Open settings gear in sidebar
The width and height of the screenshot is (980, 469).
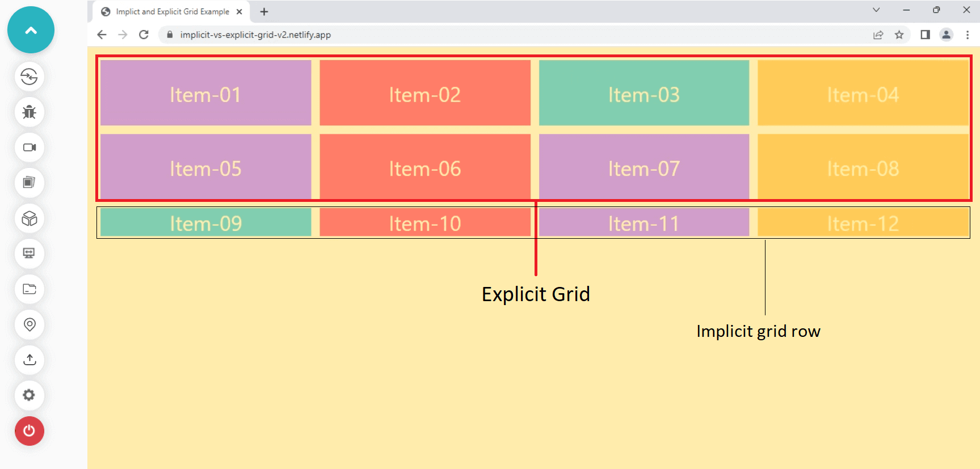(x=30, y=395)
